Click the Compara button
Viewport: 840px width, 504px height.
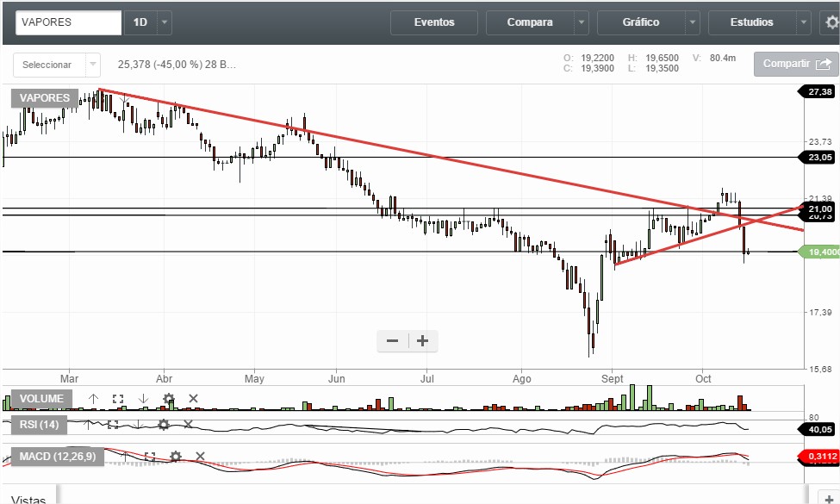(x=530, y=22)
